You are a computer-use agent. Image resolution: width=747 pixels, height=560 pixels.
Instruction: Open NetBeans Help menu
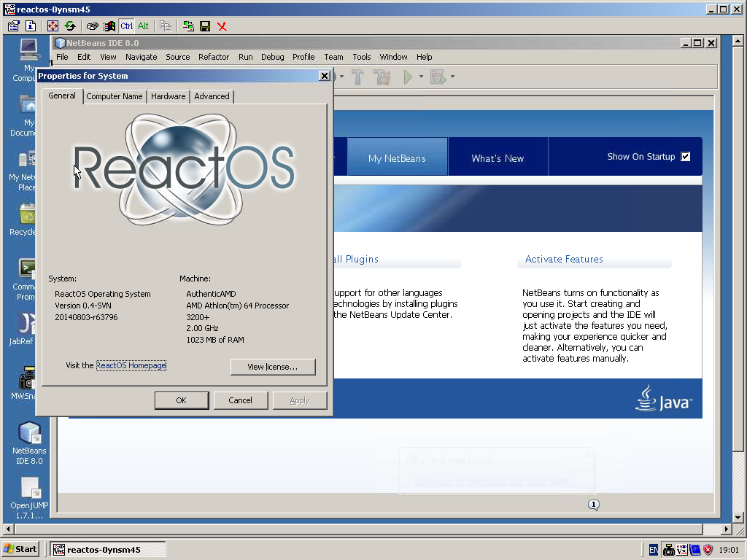point(424,57)
